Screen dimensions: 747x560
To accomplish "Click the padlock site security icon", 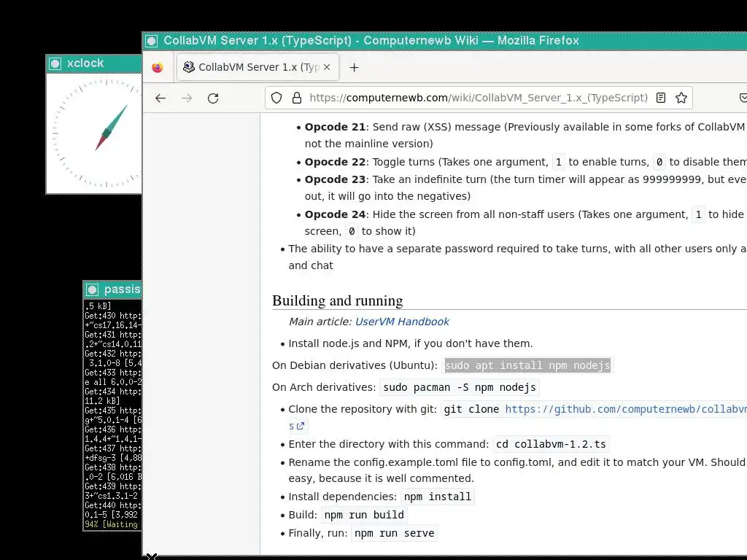I will tap(297, 98).
